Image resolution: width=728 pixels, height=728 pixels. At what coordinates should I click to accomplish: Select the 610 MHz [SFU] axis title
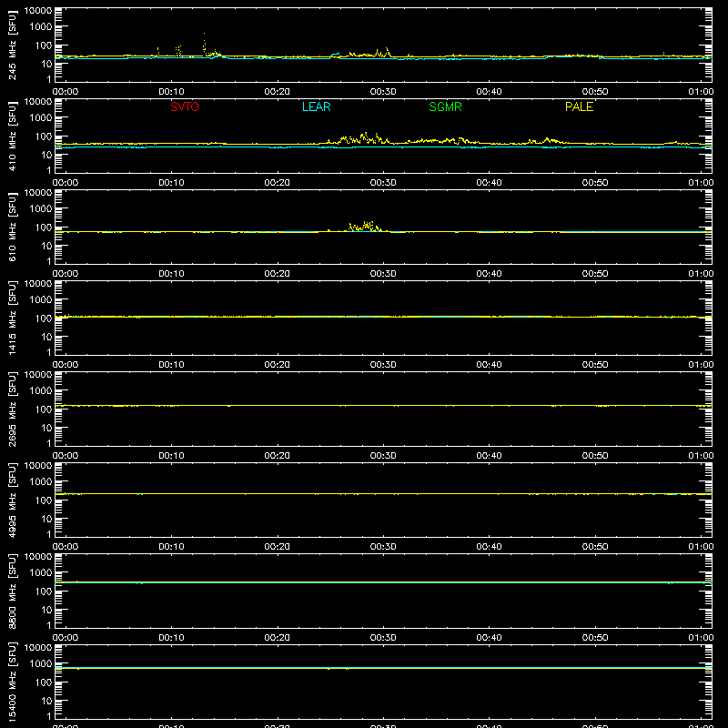click(x=12, y=227)
